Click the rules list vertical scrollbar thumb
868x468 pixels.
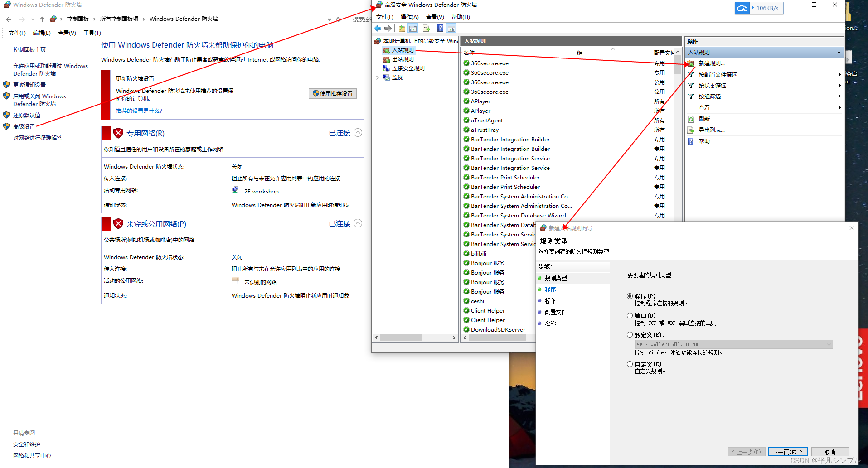678,65
